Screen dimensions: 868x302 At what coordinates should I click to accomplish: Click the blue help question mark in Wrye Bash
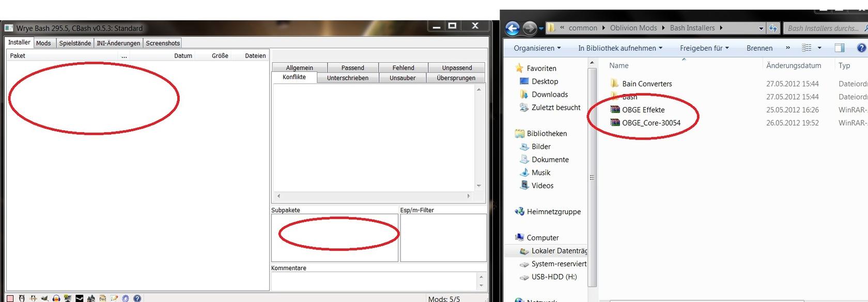pyautogui.click(x=137, y=298)
